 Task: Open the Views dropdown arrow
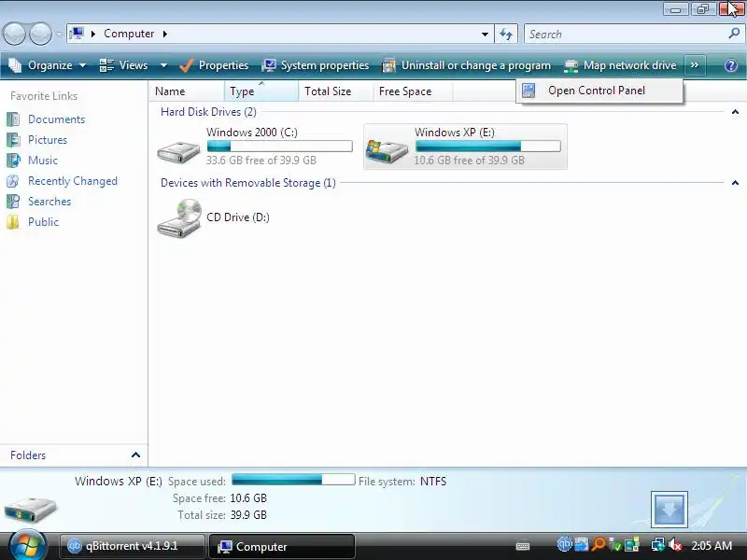coord(163,65)
